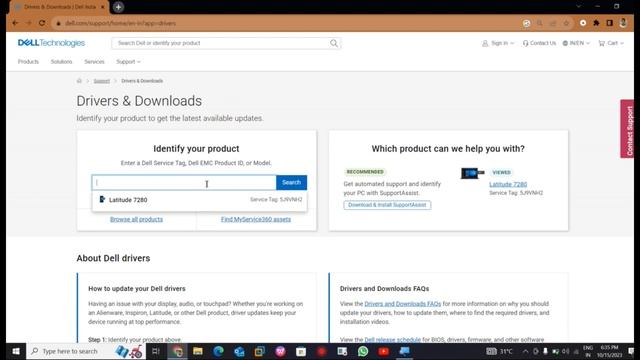The width and height of the screenshot is (640, 360).
Task: Show hidden system tray icons
Action: point(525,351)
